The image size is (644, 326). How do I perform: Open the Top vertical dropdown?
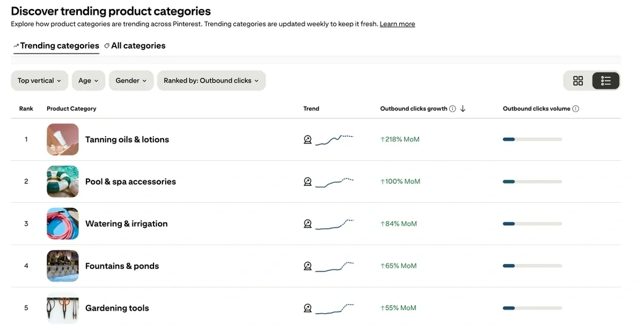click(x=39, y=80)
